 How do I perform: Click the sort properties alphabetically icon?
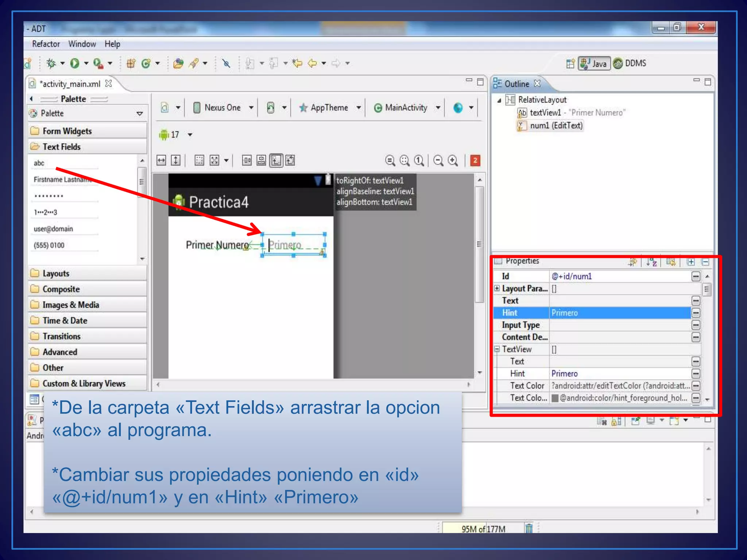coord(652,262)
